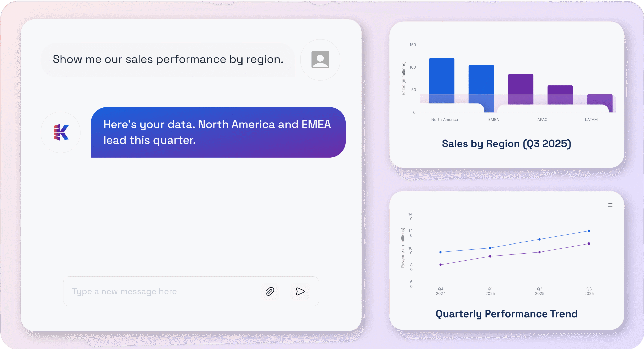This screenshot has height=349, width=644.
Task: Click the K assistant logo icon
Action: click(x=61, y=132)
